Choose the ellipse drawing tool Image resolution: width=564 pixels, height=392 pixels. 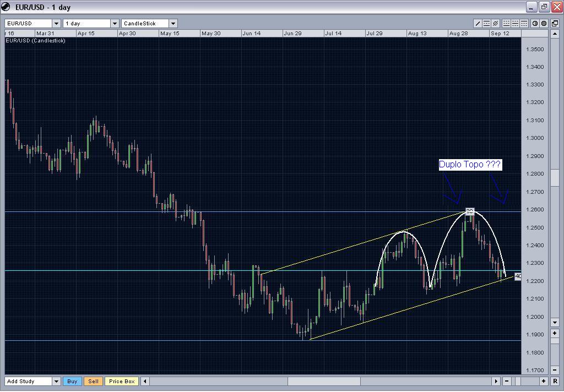coord(495,23)
